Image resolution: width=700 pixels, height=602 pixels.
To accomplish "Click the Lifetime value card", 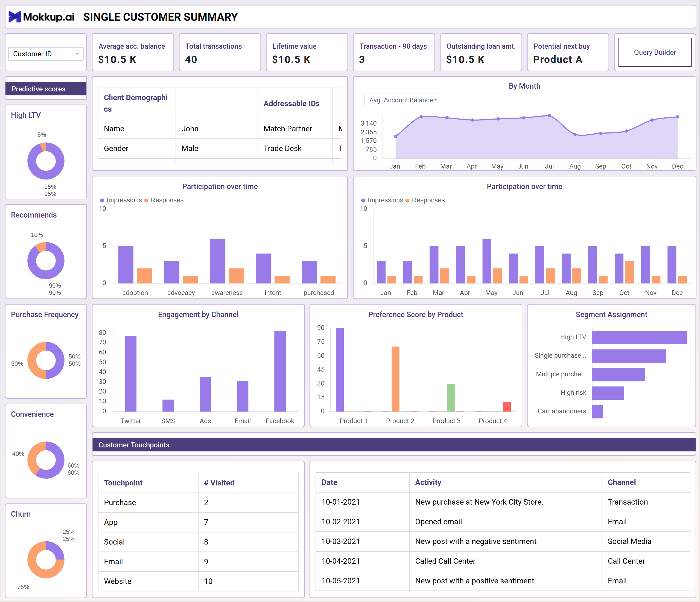I will pyautogui.click(x=307, y=52).
